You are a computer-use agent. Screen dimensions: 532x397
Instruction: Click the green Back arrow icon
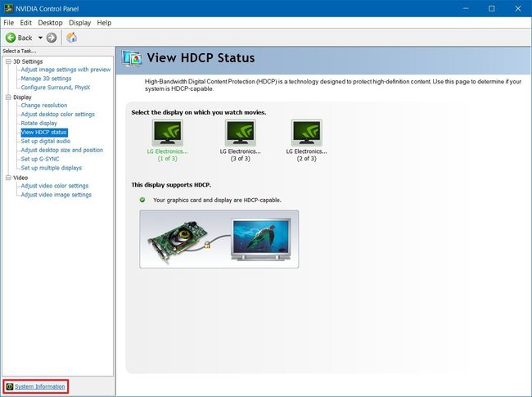(11, 38)
